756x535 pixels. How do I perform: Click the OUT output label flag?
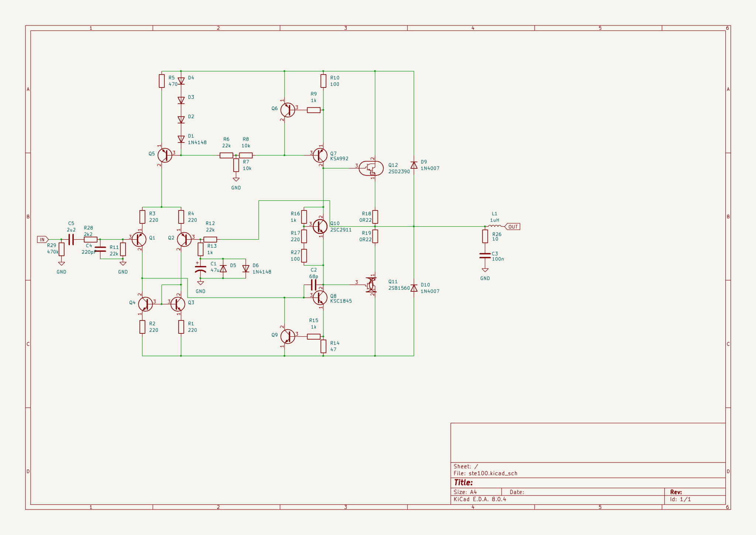512,227
